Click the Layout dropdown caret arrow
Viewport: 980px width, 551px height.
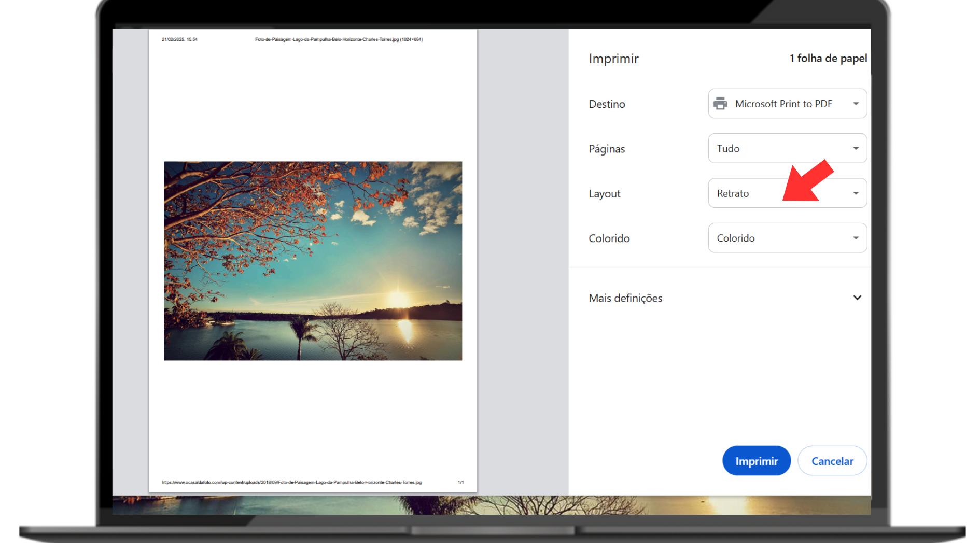[856, 193]
